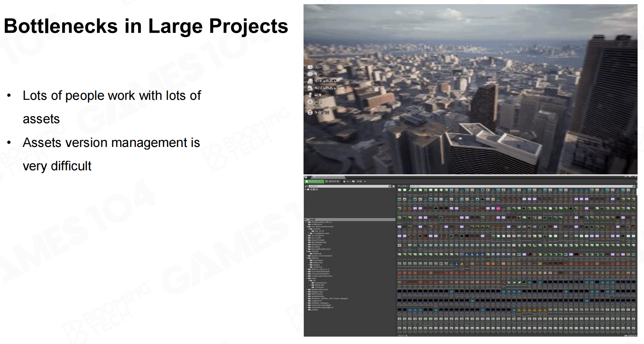Click the forward navigation arrow

click(348, 182)
